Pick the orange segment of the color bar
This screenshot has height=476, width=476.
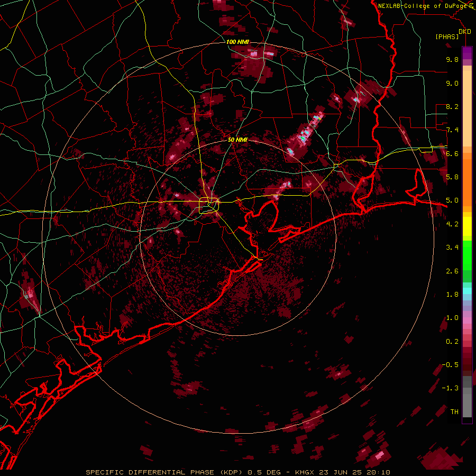(x=467, y=182)
